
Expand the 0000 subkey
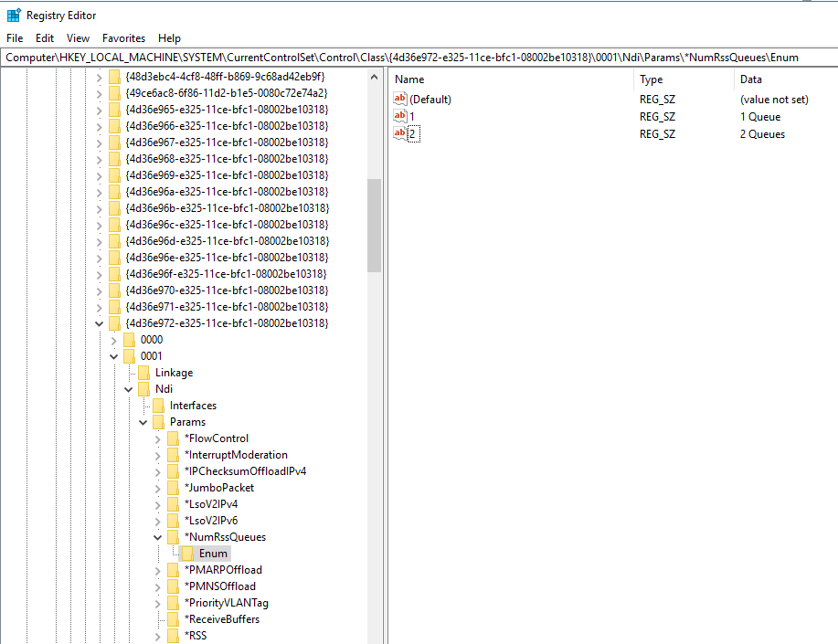pos(113,341)
